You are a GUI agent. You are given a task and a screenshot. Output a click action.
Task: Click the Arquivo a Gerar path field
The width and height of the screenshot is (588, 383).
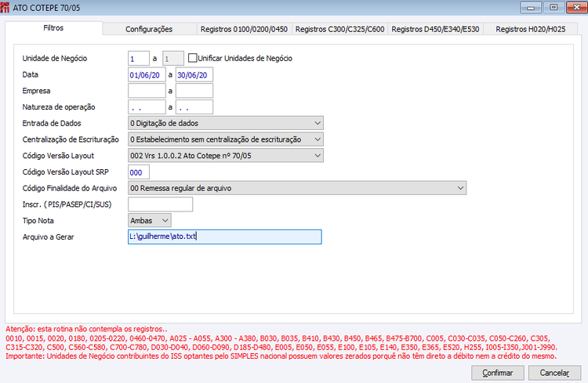225,237
